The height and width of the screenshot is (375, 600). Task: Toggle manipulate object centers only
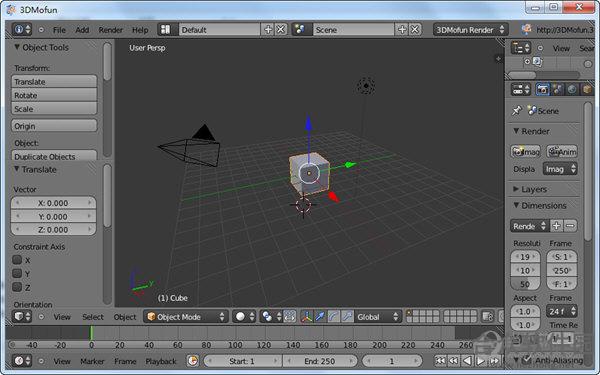290,317
